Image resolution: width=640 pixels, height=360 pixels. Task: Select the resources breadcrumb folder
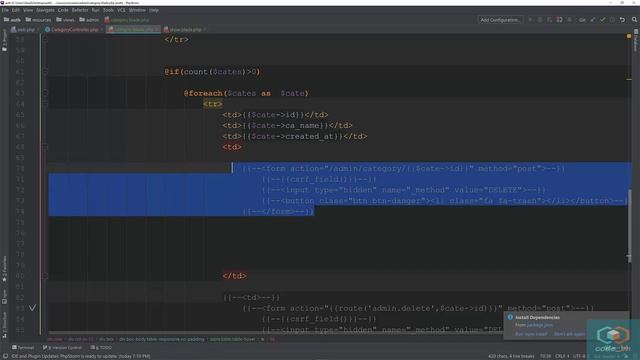click(x=38, y=20)
